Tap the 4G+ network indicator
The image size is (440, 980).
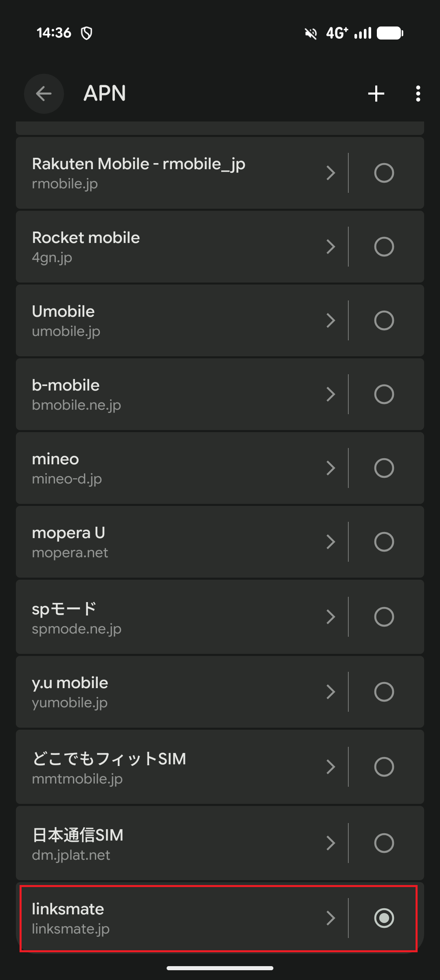[337, 33]
